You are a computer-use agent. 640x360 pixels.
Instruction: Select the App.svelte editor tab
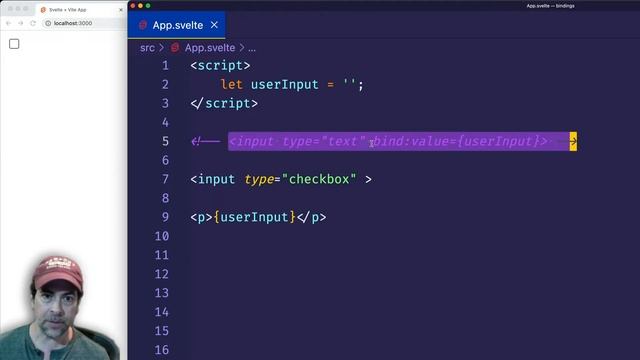tap(176, 25)
